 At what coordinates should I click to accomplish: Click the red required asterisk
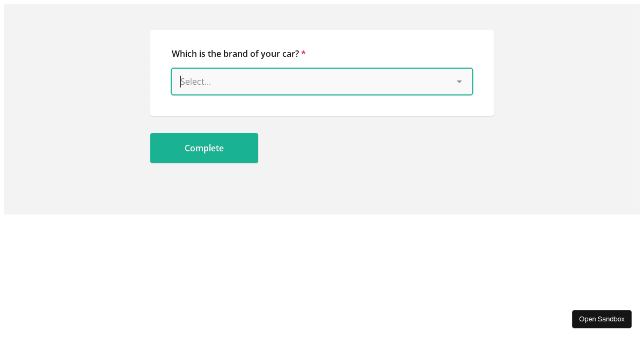point(303,53)
